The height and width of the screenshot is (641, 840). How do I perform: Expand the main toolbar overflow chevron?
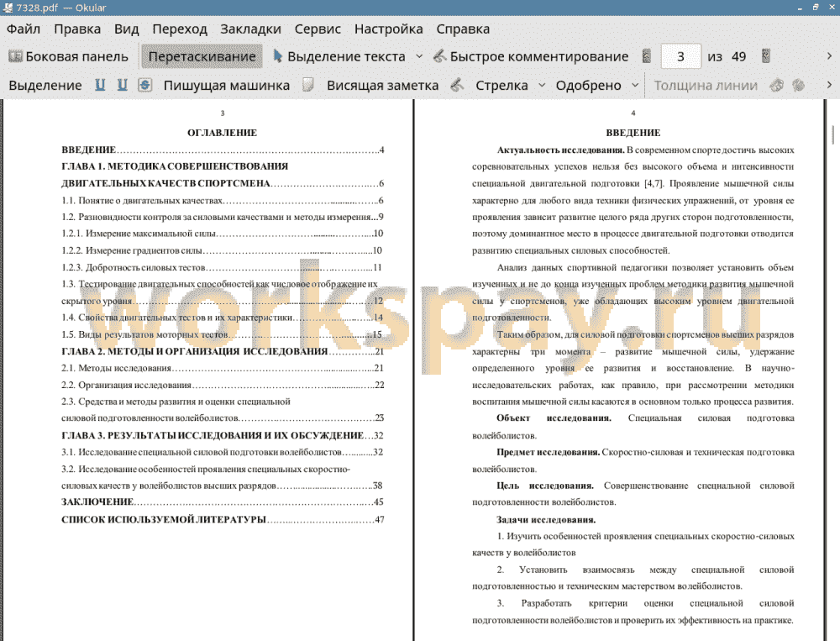[829, 56]
